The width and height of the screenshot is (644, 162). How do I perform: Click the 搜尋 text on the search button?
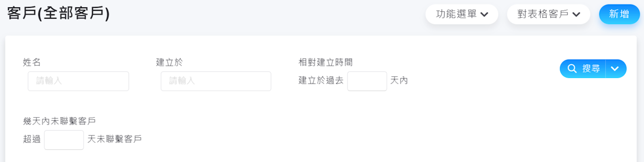tap(591, 69)
